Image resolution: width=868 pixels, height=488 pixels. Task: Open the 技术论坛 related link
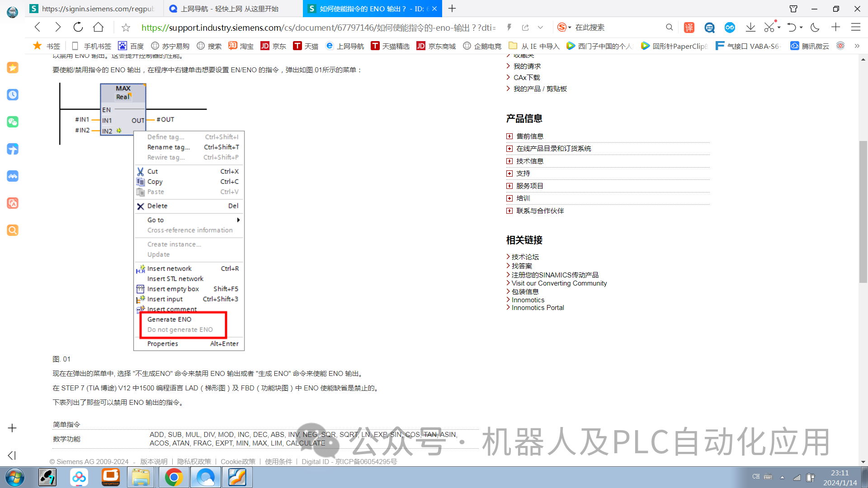point(525,257)
